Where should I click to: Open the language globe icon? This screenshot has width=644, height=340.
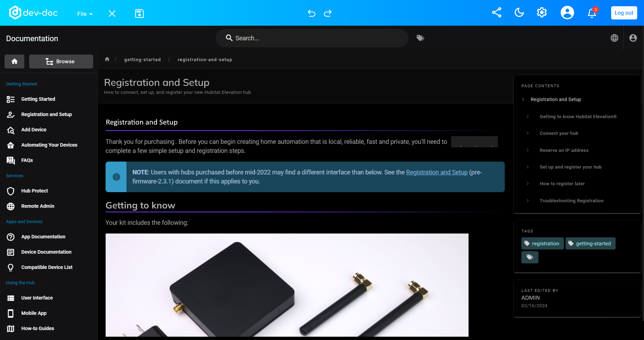[x=614, y=38]
